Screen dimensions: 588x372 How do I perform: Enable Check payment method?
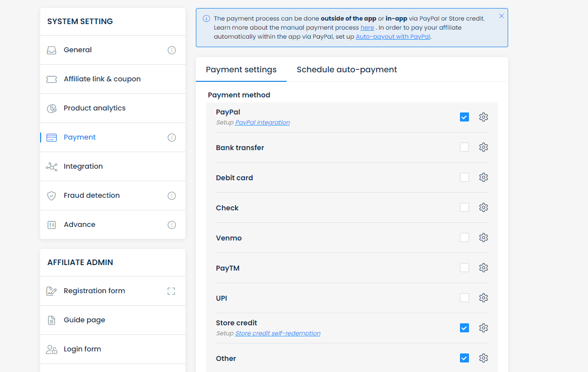pyautogui.click(x=464, y=207)
